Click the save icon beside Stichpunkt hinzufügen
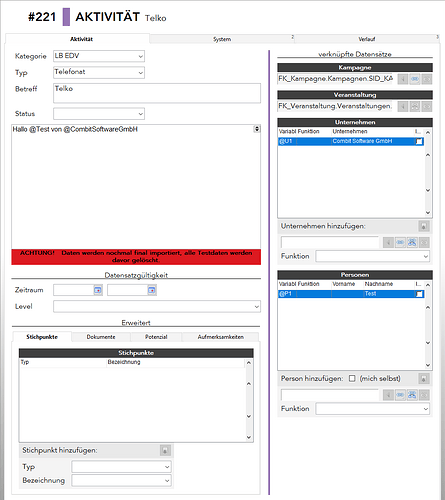Screen dimensions: 445x500 pyautogui.click(x=165, y=451)
